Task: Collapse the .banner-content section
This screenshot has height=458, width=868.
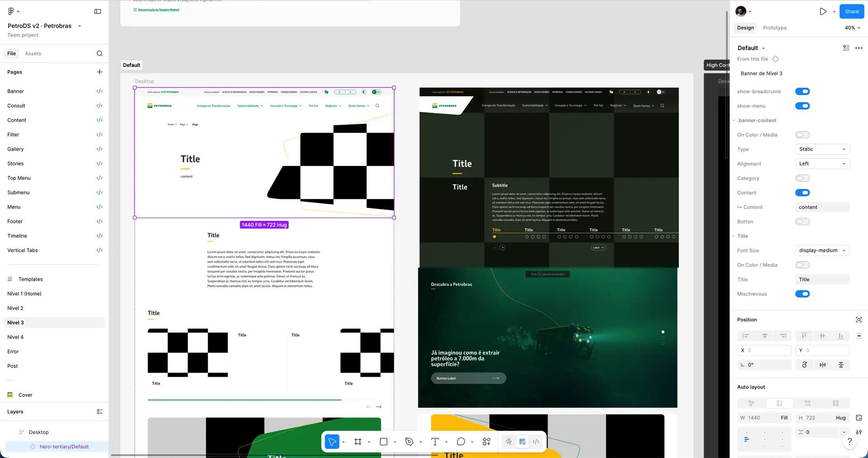Action: pos(734,121)
